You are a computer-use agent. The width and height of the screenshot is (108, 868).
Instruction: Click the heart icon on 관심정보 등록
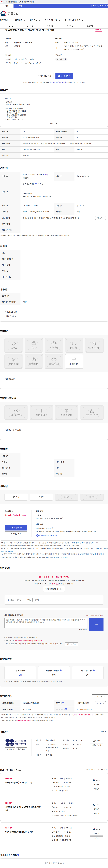point(39,76)
